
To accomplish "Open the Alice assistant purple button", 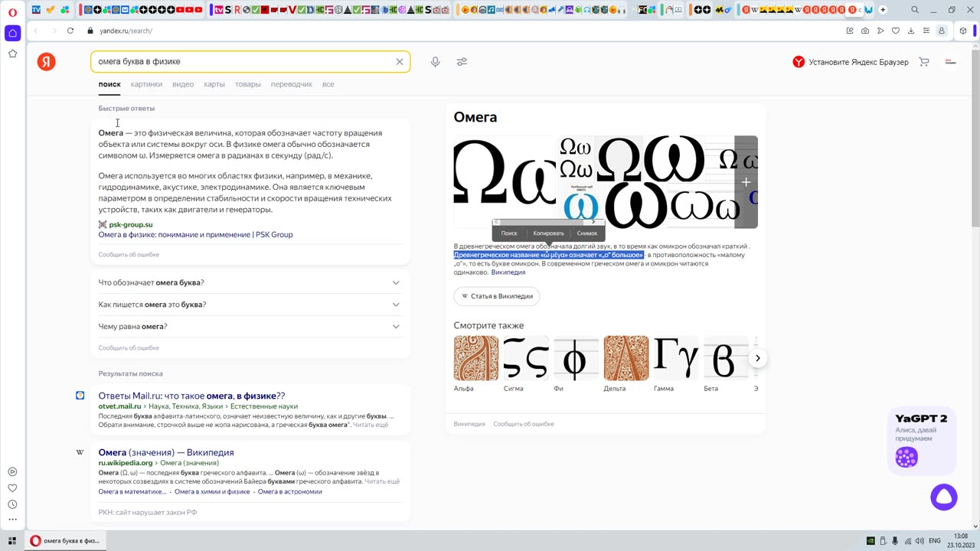I will (x=944, y=497).
